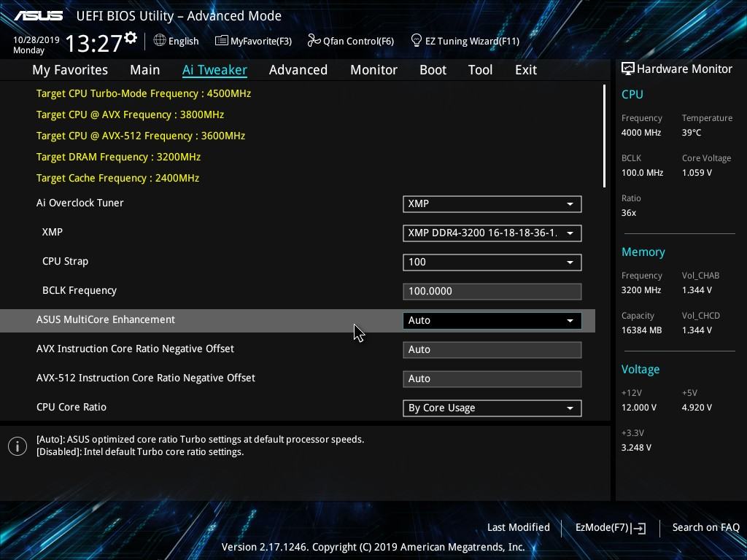
Task: Click the memory Capacity value 16384 MB
Action: (x=642, y=330)
